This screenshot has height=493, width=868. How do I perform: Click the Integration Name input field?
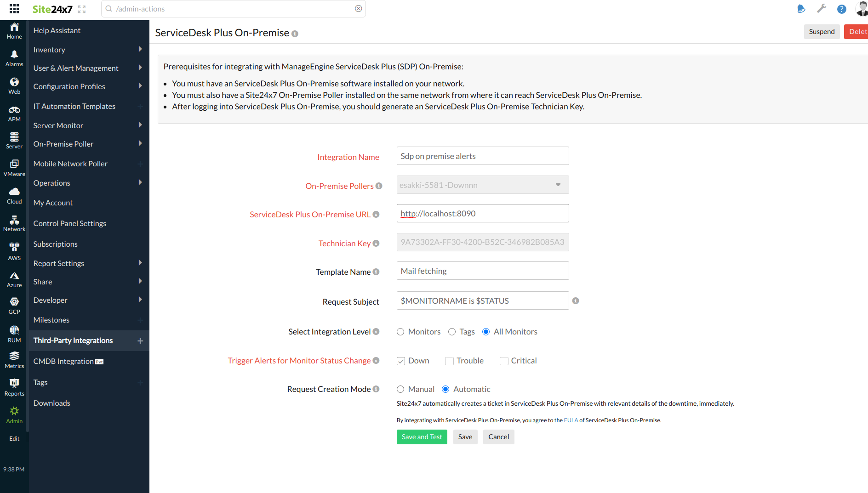pos(482,156)
